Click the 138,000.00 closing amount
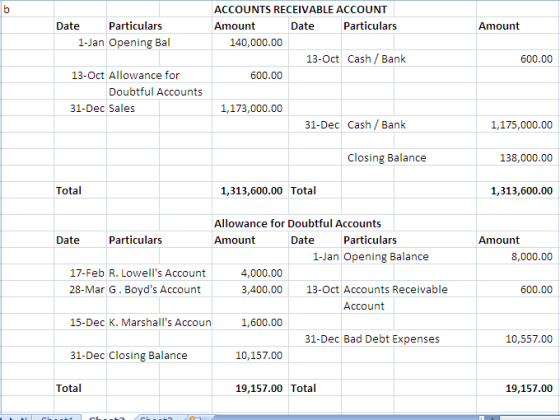The width and height of the screenshot is (560, 420). pos(526,158)
